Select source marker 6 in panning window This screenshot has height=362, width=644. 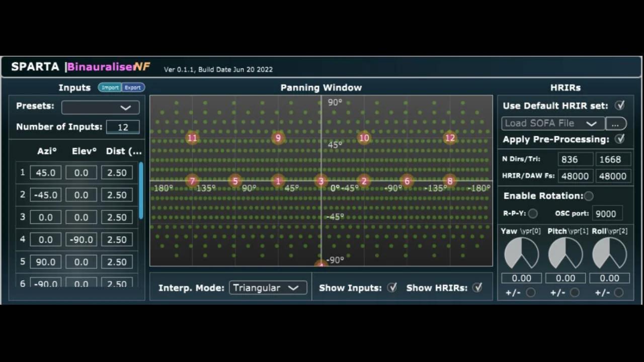click(407, 181)
